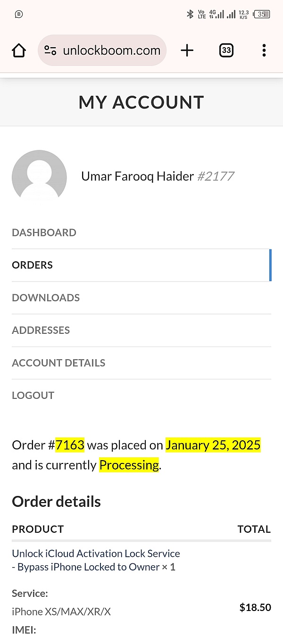Go to Downloads section
This screenshot has width=283, height=644.
[x=46, y=297]
